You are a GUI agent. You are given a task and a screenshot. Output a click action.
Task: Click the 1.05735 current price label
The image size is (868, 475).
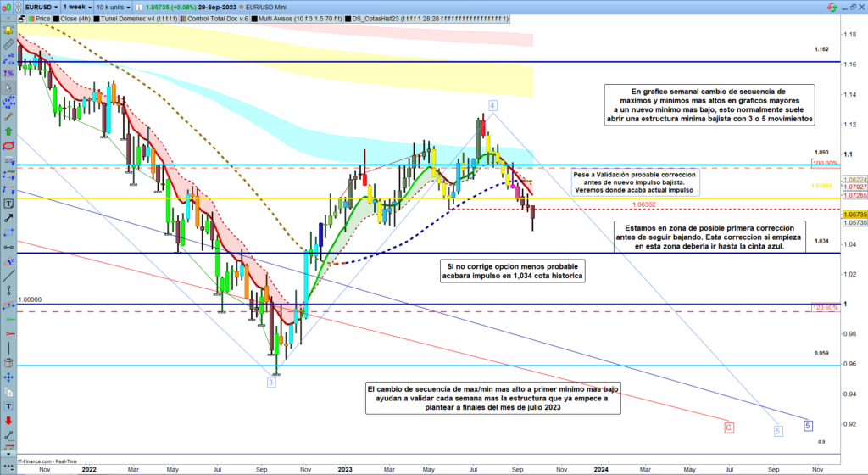[x=854, y=215]
